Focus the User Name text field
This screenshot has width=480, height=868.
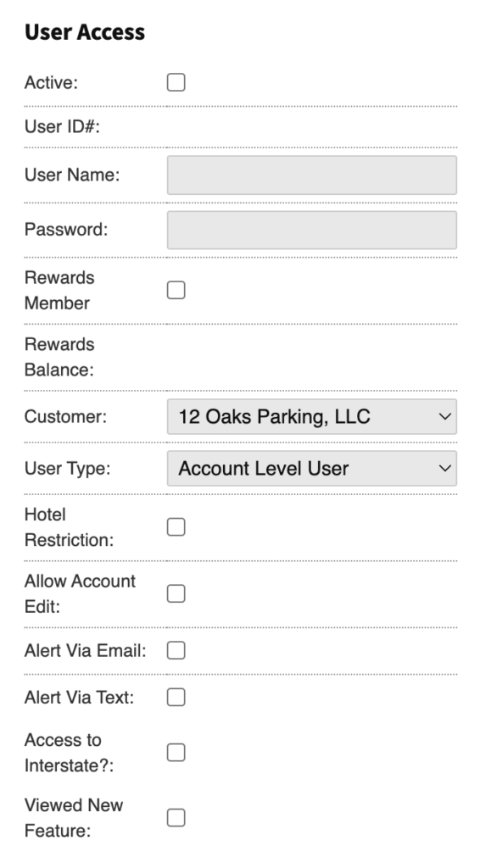tap(312, 175)
